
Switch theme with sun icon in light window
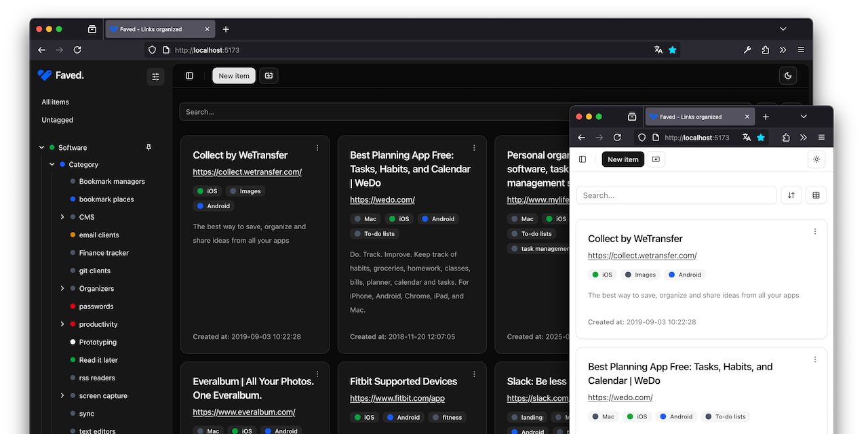(x=816, y=159)
